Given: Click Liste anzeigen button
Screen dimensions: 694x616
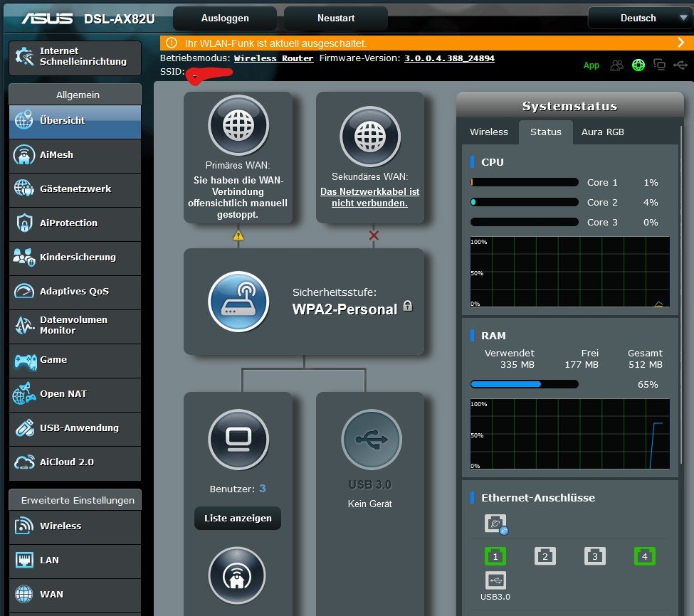Looking at the screenshot, I should (x=238, y=519).
